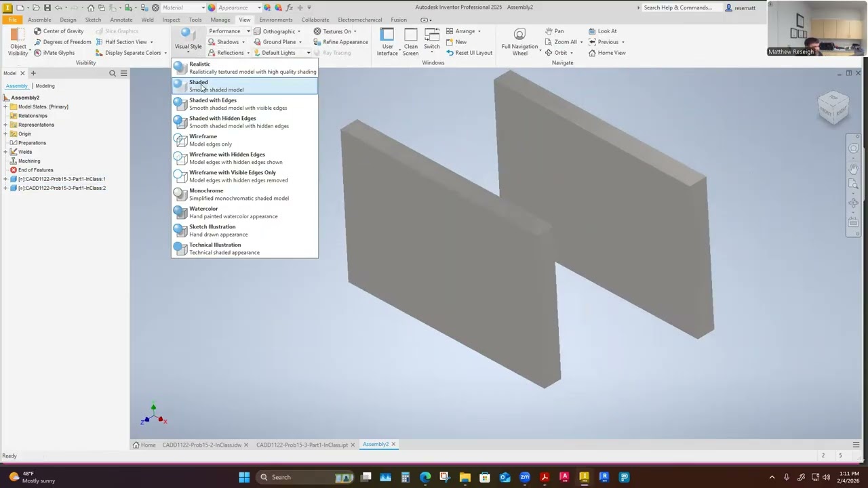Screen dimensions: 868x488
Task: Click Zoom All button
Action: coord(561,42)
